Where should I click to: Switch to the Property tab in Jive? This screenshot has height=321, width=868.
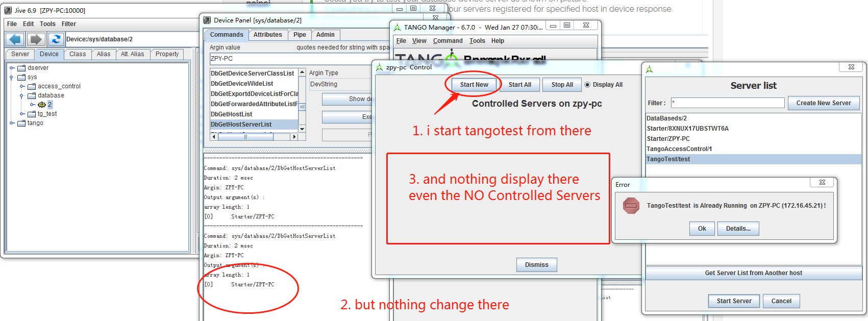(x=167, y=54)
